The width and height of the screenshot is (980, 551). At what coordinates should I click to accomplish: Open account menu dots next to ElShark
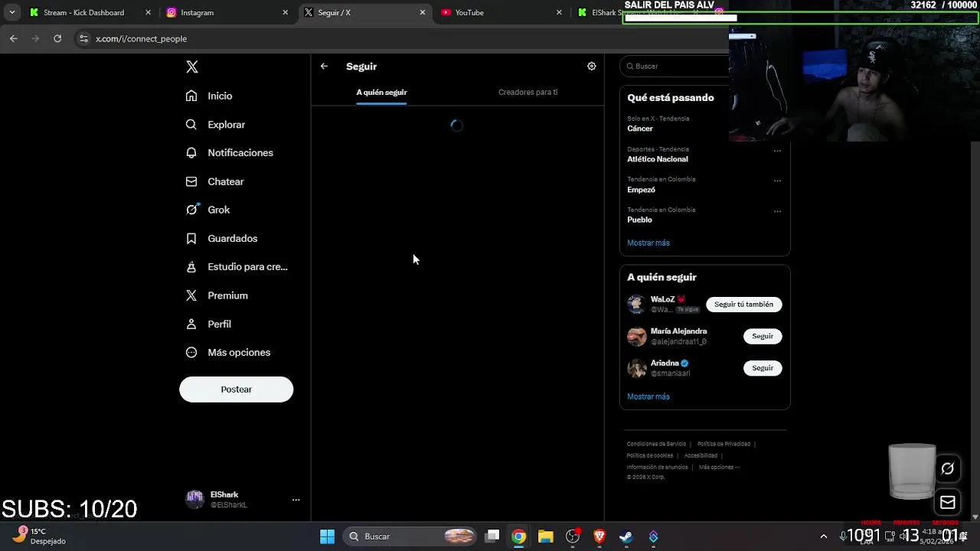(x=296, y=500)
